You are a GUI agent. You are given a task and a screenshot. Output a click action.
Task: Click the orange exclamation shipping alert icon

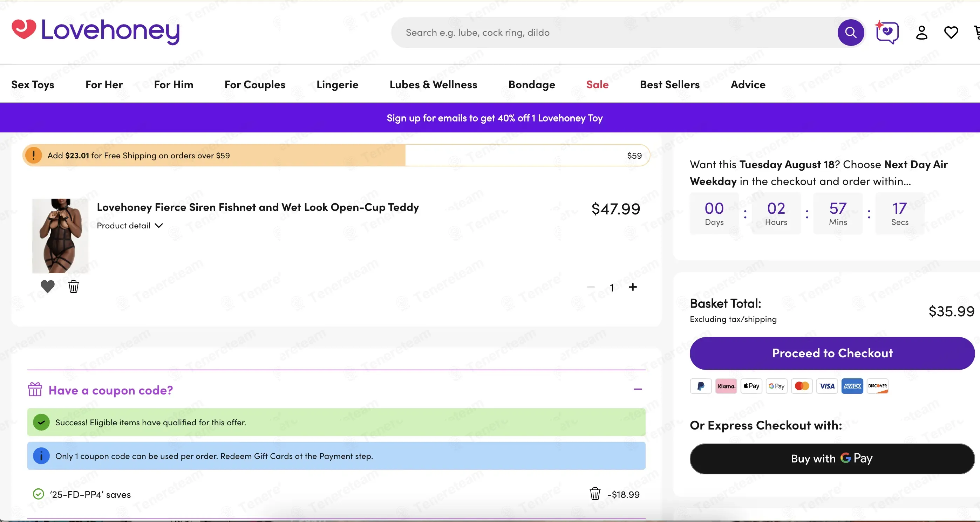[34, 155]
